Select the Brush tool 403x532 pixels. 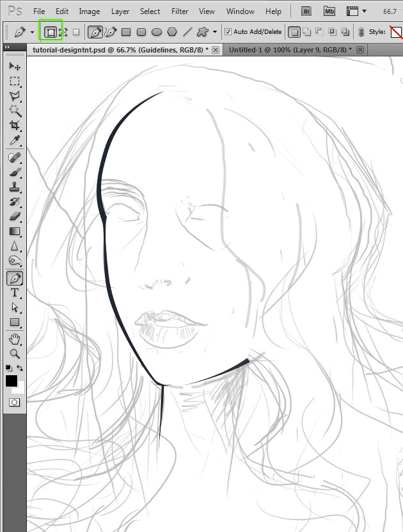coord(15,172)
